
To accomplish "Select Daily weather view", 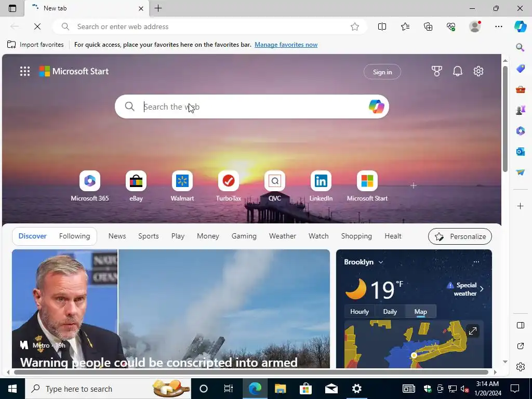I will pyautogui.click(x=390, y=312).
